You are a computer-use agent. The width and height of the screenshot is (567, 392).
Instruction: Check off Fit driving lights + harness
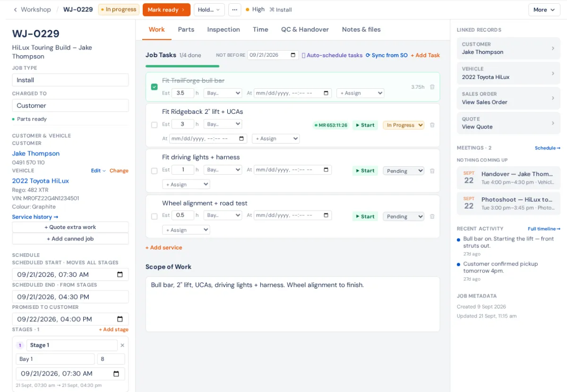[x=154, y=171]
